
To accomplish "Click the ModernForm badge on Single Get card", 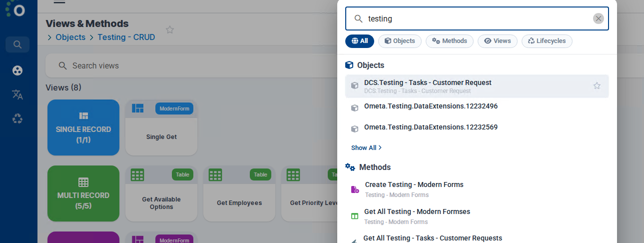I will [174, 108].
